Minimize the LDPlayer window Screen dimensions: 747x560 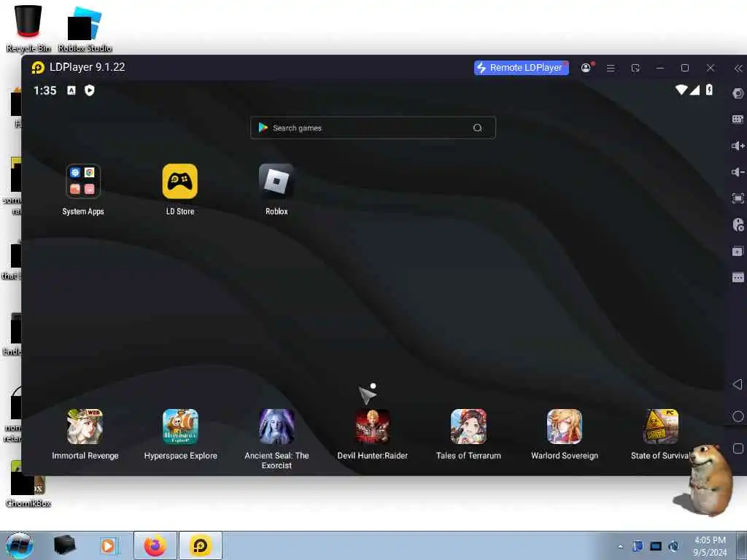(x=659, y=68)
